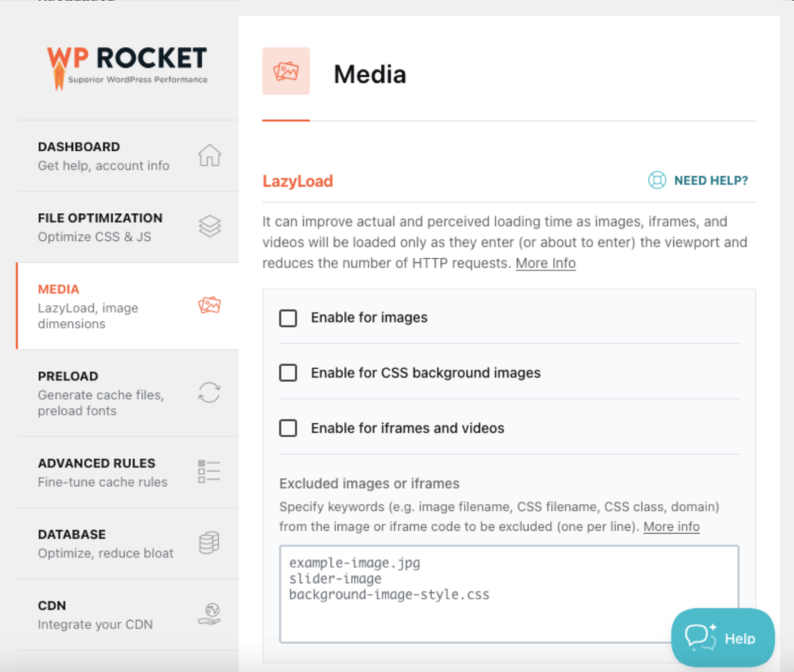Viewport: 794px width, 672px height.
Task: Click the LazyLoad section heading
Action: pyautogui.click(x=298, y=181)
